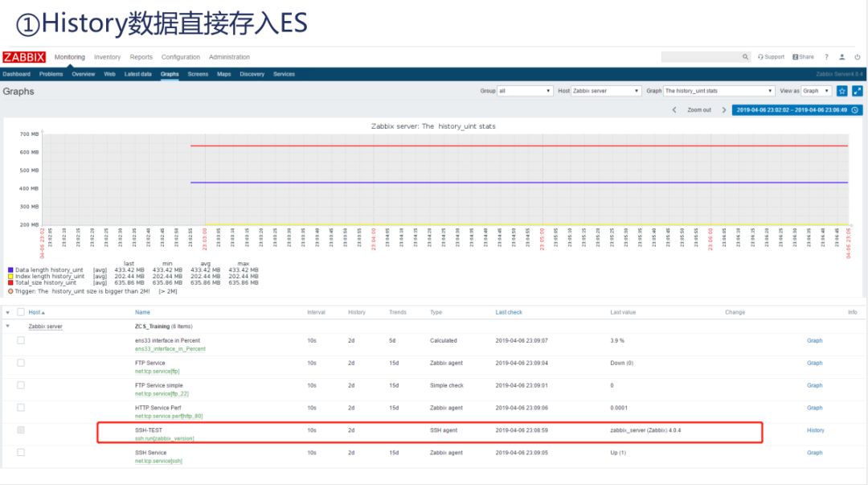868x485 pixels.
Task: Switch to the Latest data tab
Action: click(138, 74)
